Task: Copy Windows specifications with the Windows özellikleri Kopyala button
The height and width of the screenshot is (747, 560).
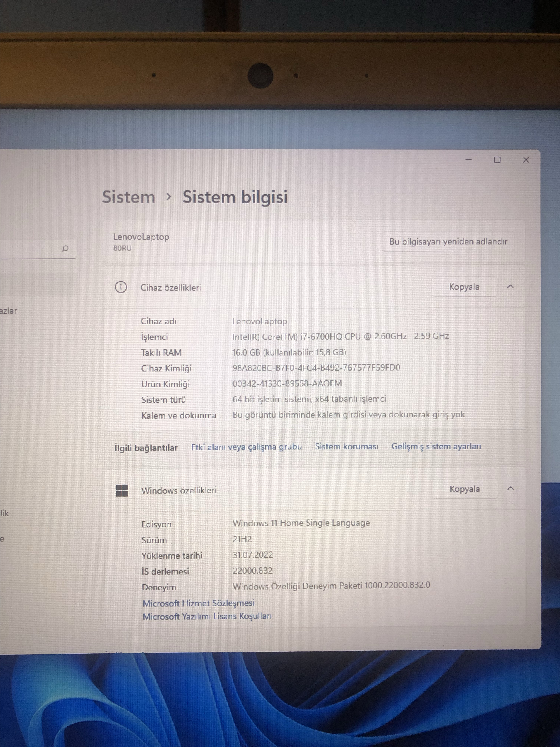Action: (x=464, y=489)
